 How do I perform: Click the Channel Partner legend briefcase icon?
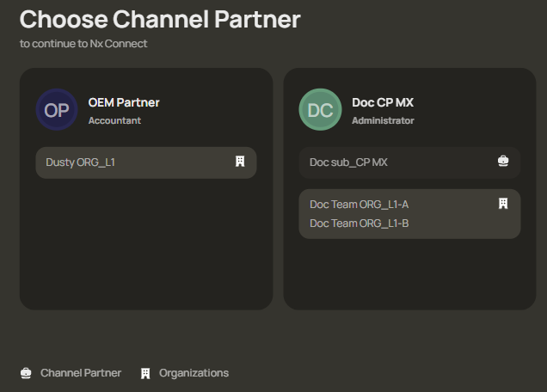(26, 373)
